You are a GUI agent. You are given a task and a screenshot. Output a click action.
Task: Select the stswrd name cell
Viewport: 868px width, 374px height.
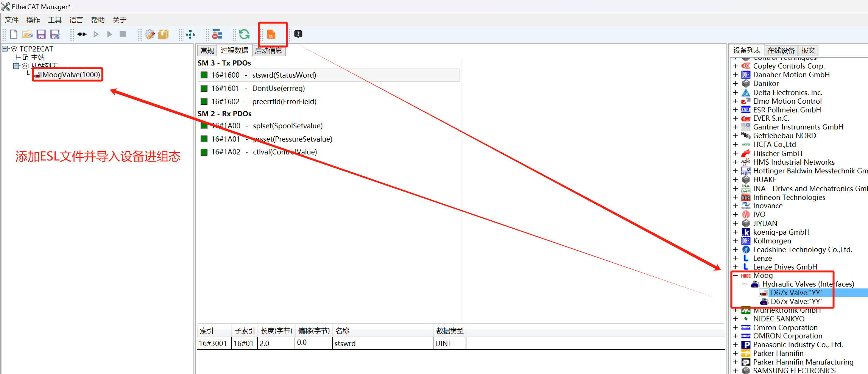click(x=383, y=343)
